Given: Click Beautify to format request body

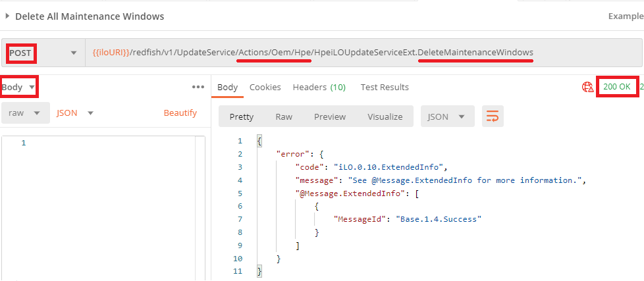Looking at the screenshot, I should 180,113.
